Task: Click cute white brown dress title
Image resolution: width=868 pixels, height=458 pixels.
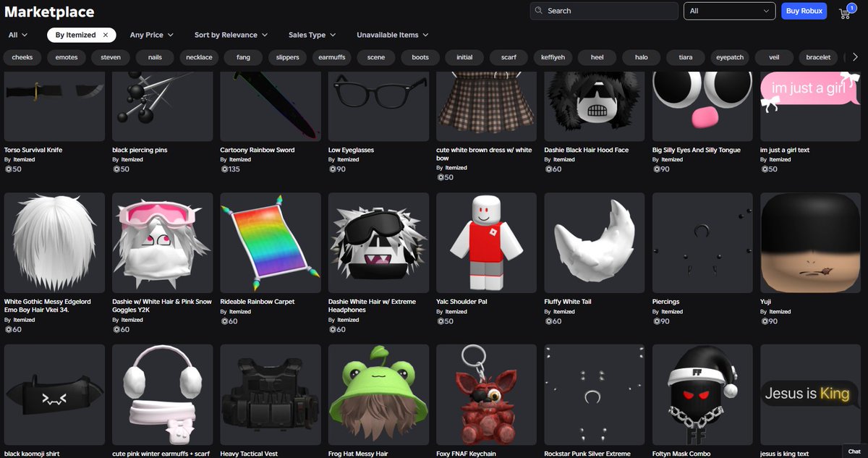Action: coord(484,154)
